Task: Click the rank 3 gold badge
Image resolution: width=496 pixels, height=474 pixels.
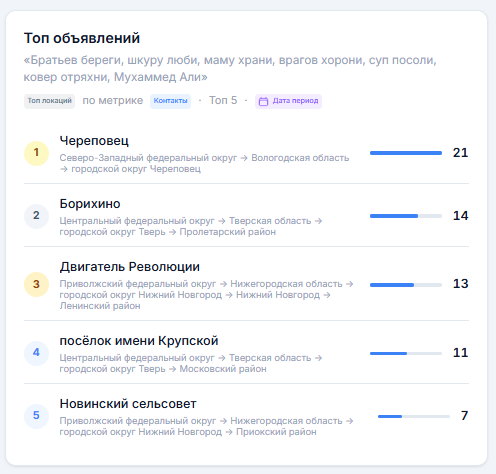Action: tap(36, 284)
